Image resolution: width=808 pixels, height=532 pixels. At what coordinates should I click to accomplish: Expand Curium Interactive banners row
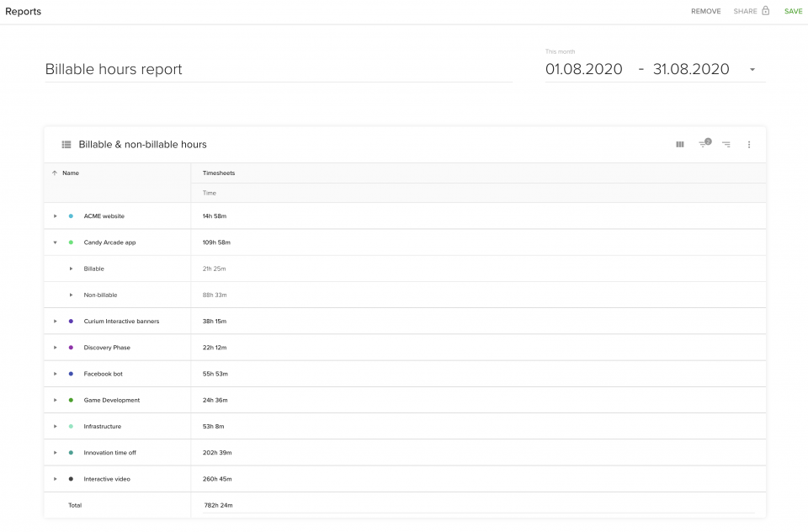tap(56, 322)
